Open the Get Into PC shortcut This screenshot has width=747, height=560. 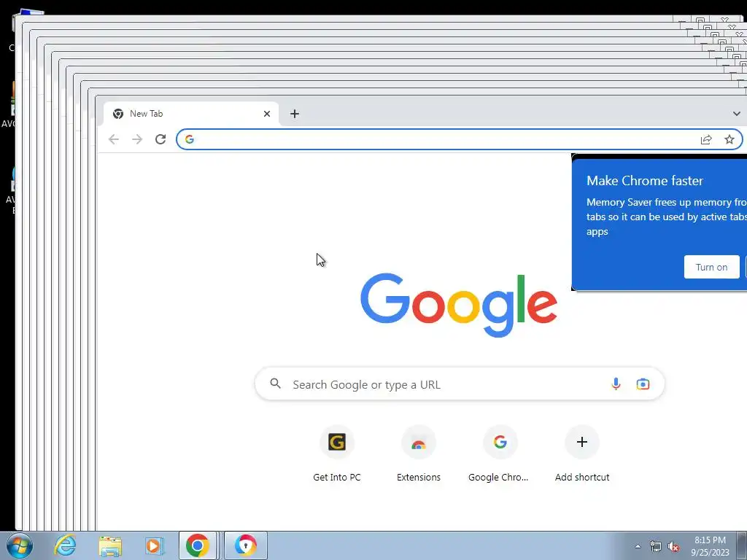pyautogui.click(x=337, y=454)
